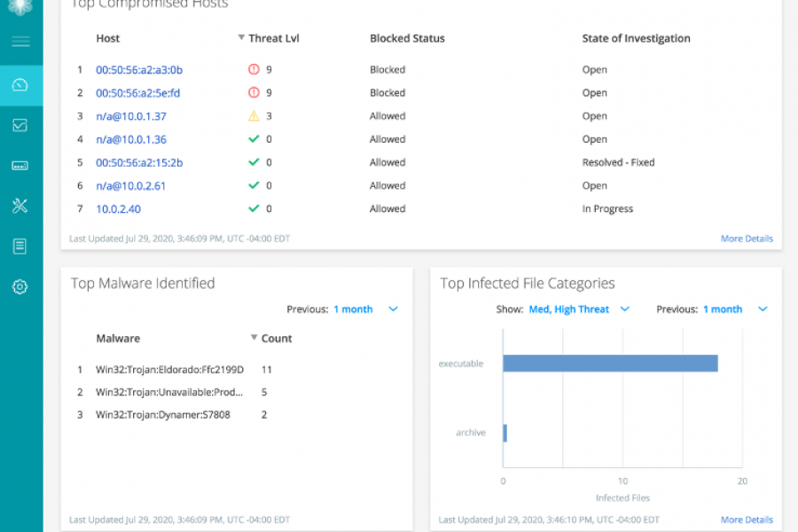
Task: Collapse the sidebar with the hamburger icon
Action: (x=20, y=40)
